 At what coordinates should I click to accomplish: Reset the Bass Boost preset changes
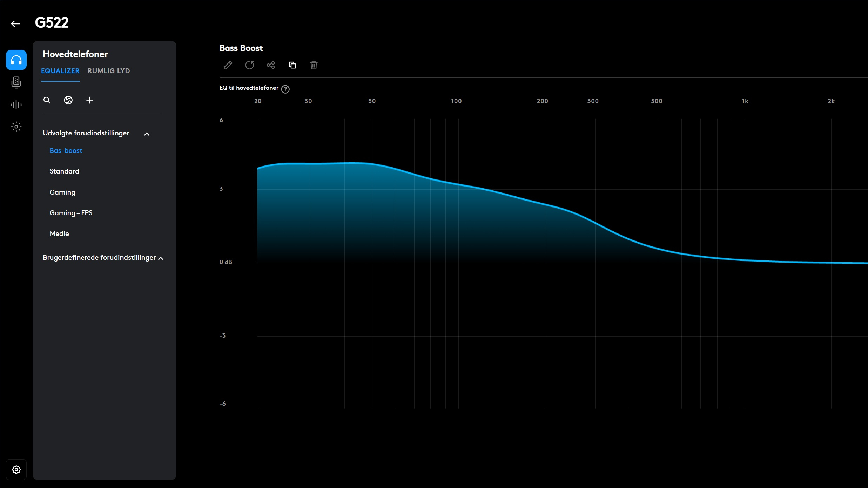click(x=250, y=65)
